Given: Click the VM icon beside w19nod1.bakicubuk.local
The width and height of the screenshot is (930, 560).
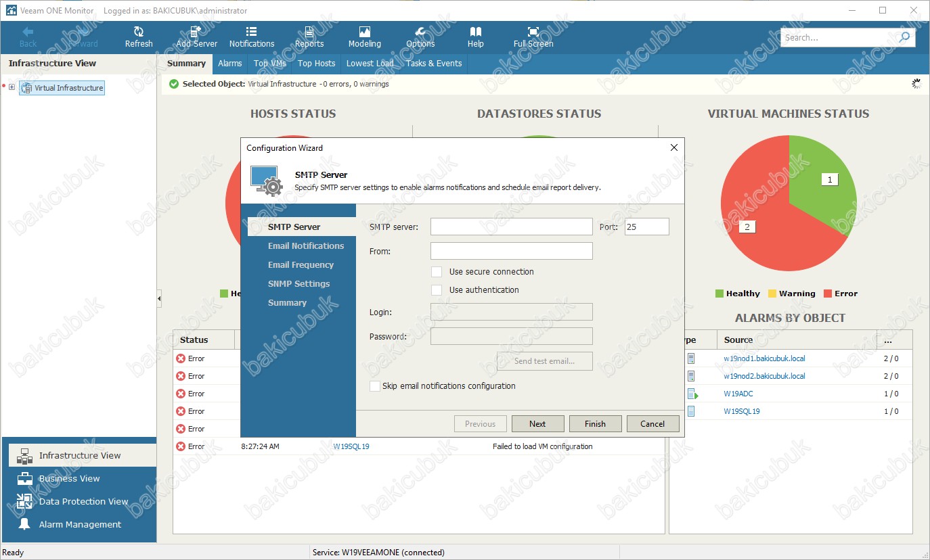Looking at the screenshot, I should point(691,358).
